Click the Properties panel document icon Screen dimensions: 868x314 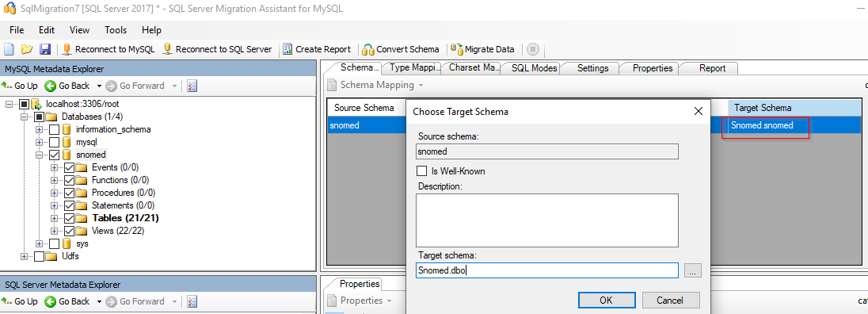pyautogui.click(x=332, y=301)
